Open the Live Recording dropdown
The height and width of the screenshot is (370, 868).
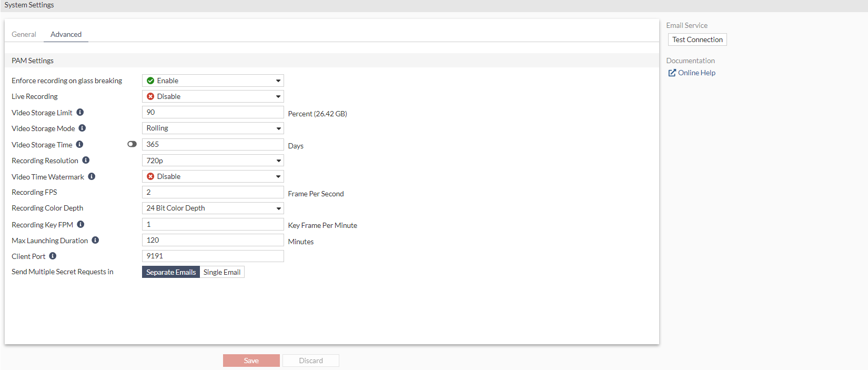point(213,96)
